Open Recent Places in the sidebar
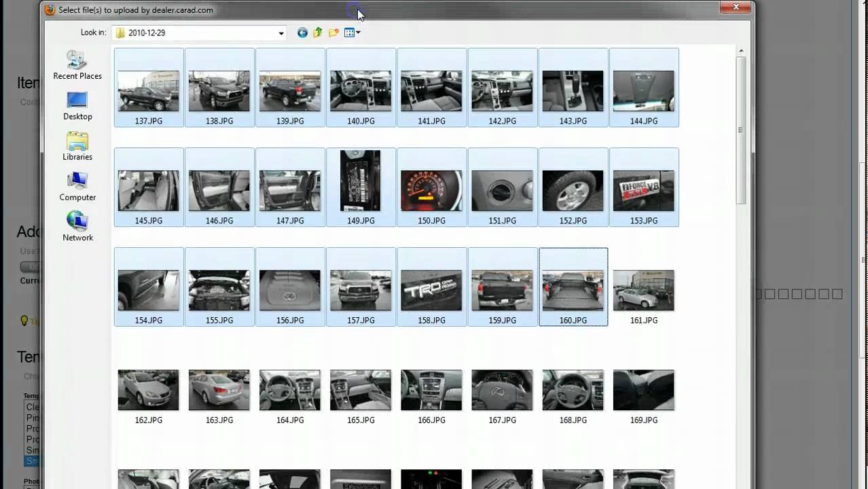 [x=77, y=65]
